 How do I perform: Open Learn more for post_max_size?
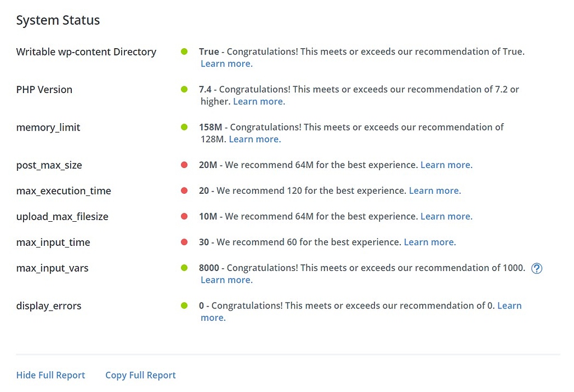[x=446, y=165]
